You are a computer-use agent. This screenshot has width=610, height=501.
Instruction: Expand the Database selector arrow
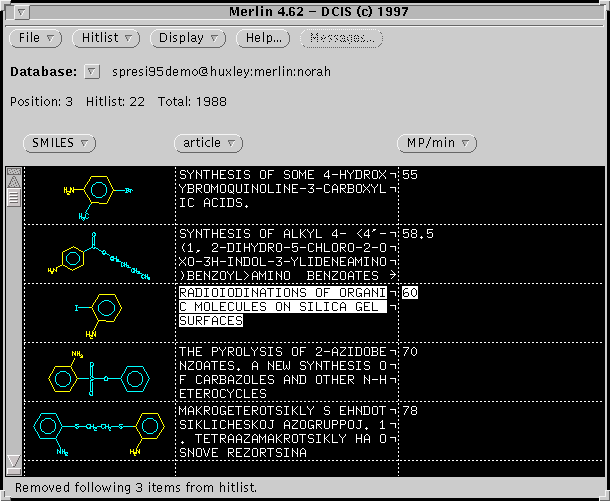92,72
